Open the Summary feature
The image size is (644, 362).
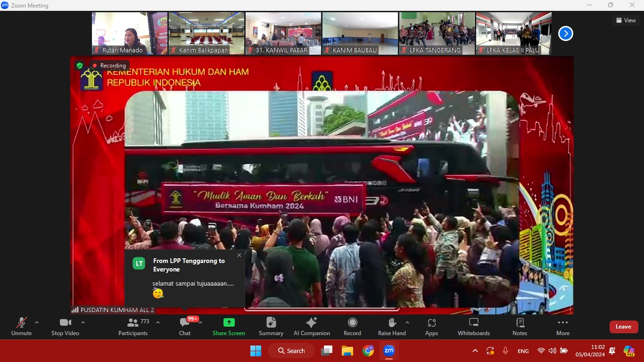(x=271, y=327)
